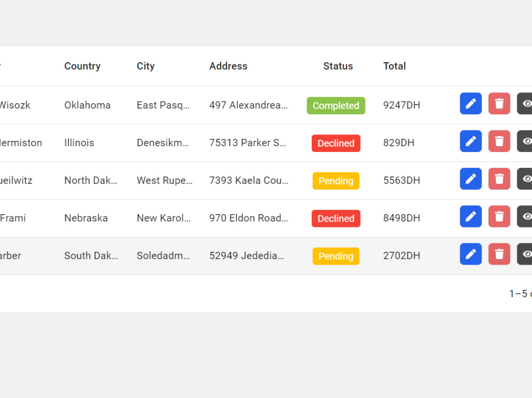Select the 829DH total value
Viewport: 532px width, 398px height.
pyautogui.click(x=398, y=143)
